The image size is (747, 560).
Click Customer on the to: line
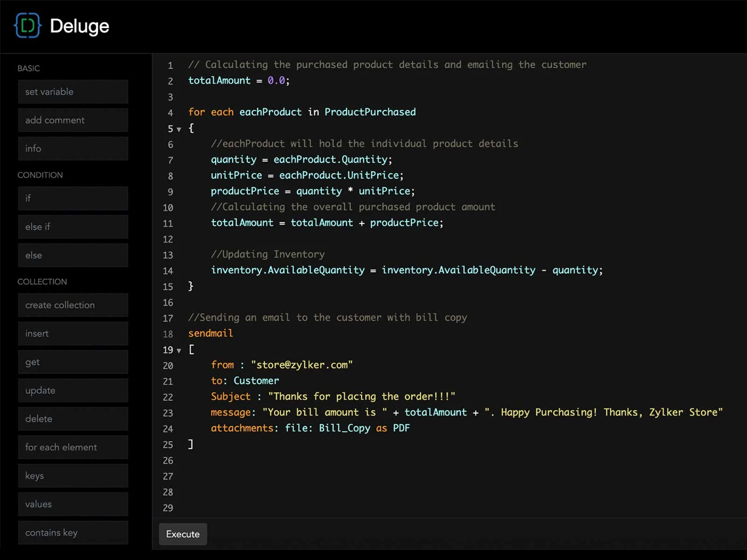256,381
